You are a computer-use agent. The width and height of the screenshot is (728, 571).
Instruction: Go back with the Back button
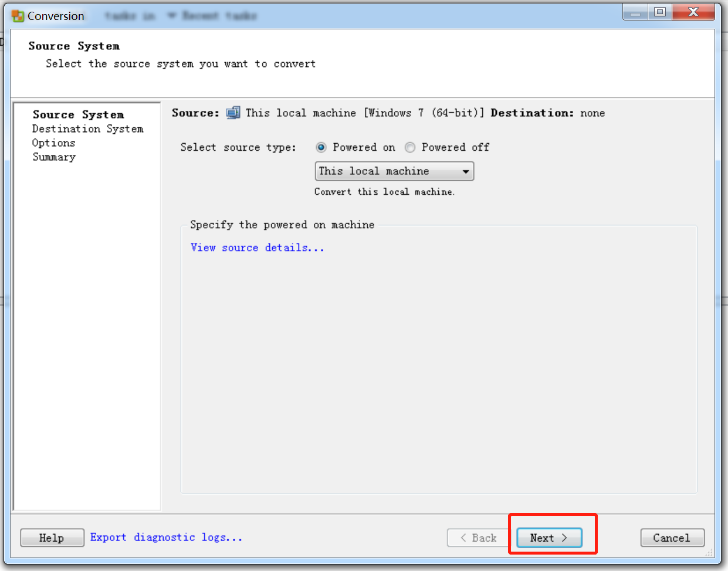point(479,538)
